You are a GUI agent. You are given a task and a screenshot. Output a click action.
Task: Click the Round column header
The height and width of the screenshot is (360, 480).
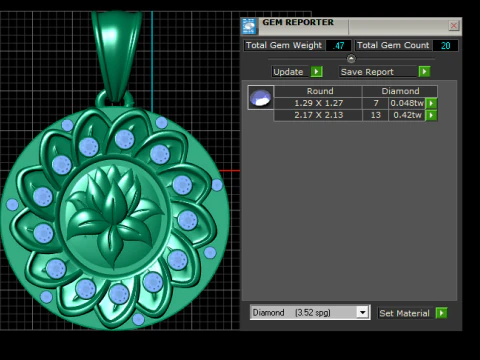(x=318, y=91)
